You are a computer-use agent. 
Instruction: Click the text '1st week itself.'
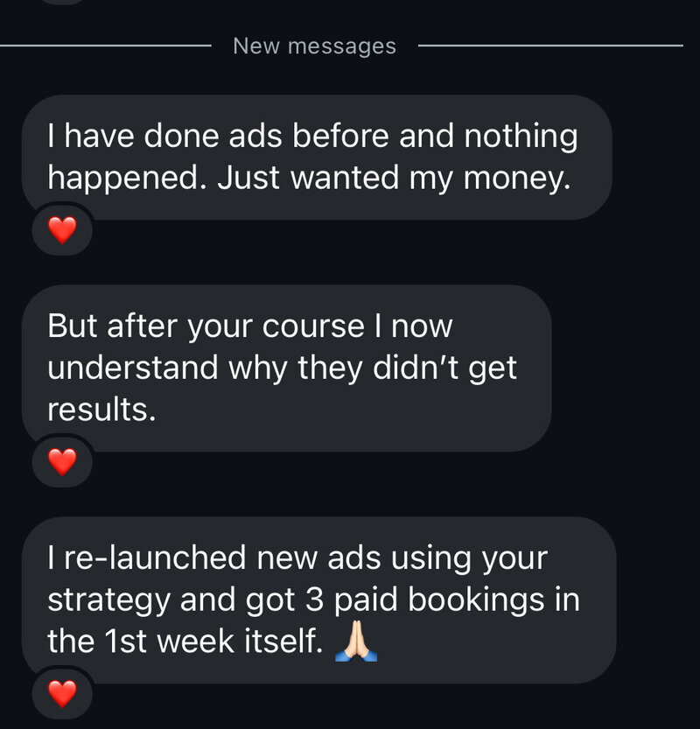coord(213,641)
